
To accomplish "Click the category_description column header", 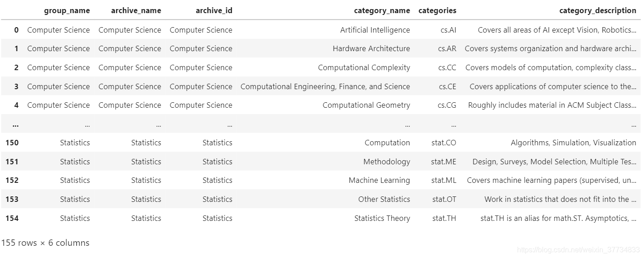I will (x=597, y=10).
